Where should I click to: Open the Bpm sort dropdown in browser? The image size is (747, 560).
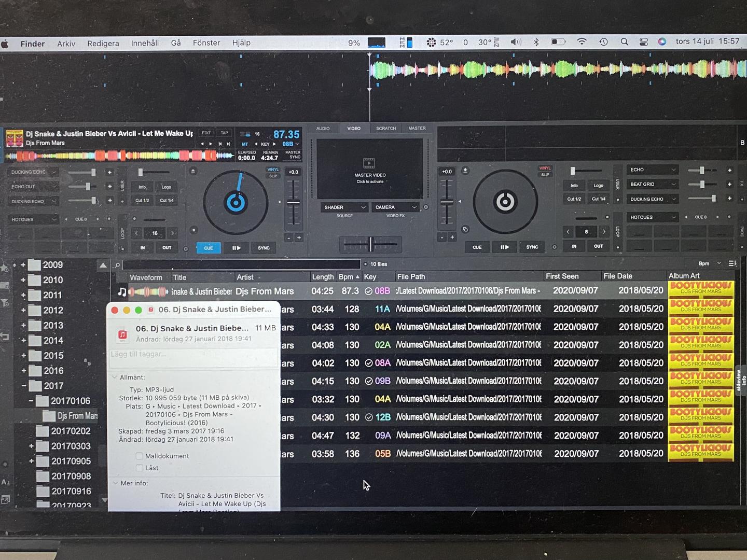[x=710, y=263]
